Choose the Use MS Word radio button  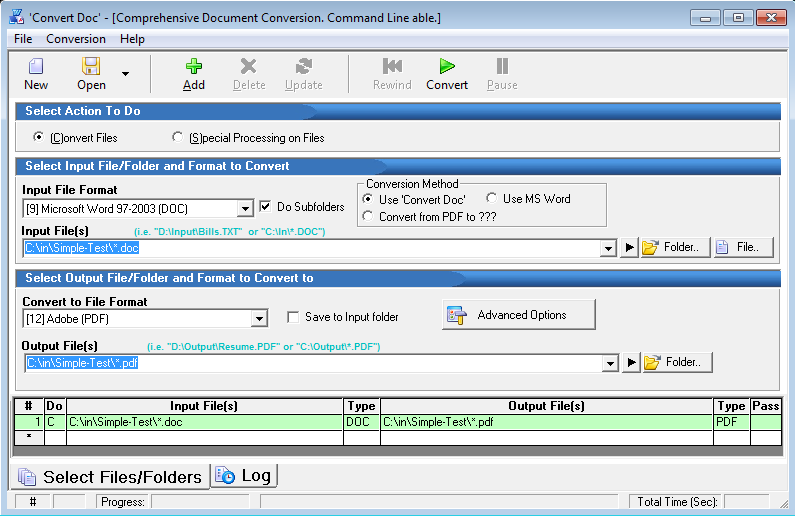click(x=492, y=199)
